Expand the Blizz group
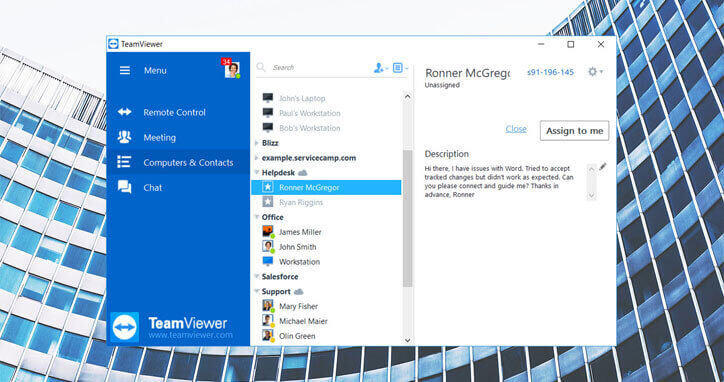 [x=257, y=143]
